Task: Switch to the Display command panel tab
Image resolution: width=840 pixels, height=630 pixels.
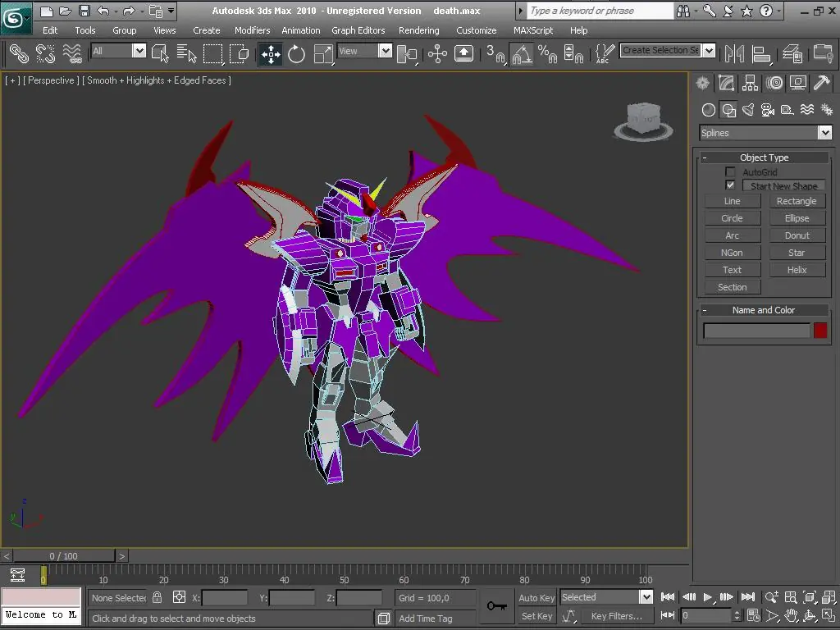Action: 797,83
